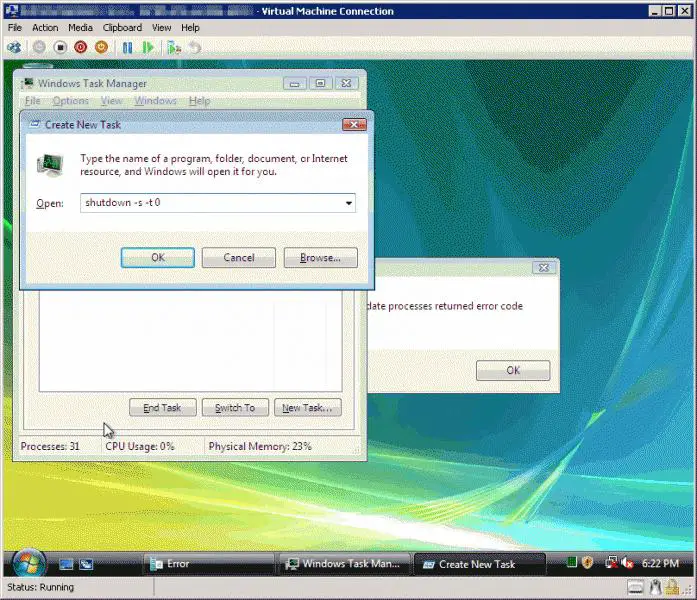Click Switch To in Task Manager
The width and height of the screenshot is (697, 600).
click(235, 408)
